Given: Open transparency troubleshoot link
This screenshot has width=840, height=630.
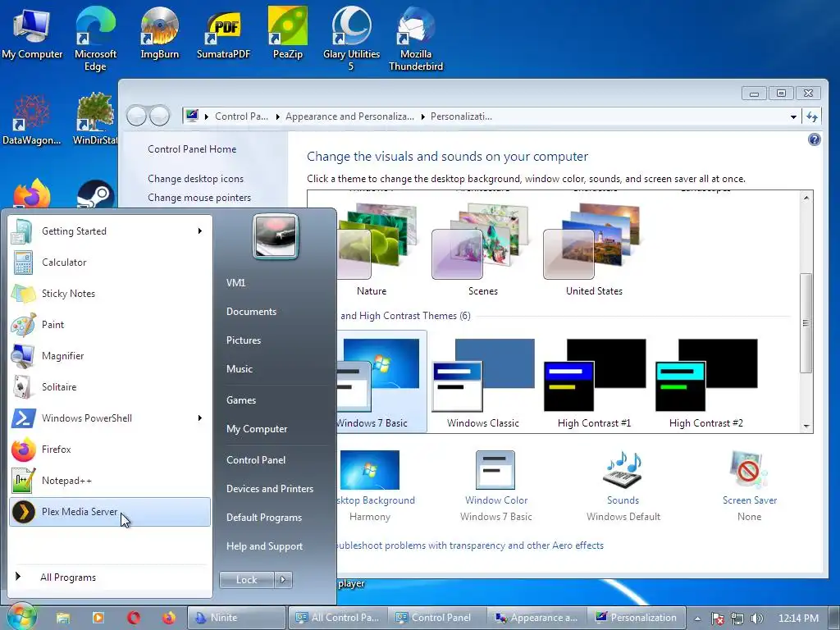Looking at the screenshot, I should [x=470, y=546].
